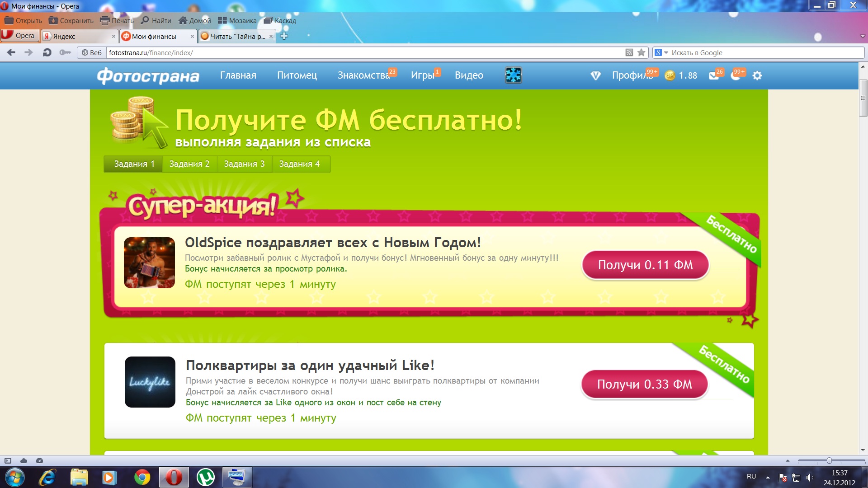
Task: Open the password wand key icon
Action: pos(65,52)
